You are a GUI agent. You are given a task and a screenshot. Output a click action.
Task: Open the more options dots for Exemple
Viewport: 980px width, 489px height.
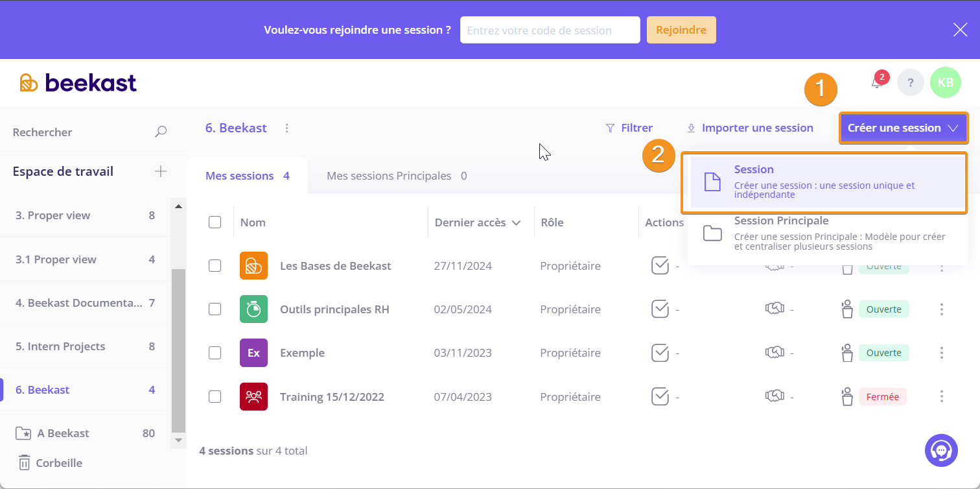[942, 353]
